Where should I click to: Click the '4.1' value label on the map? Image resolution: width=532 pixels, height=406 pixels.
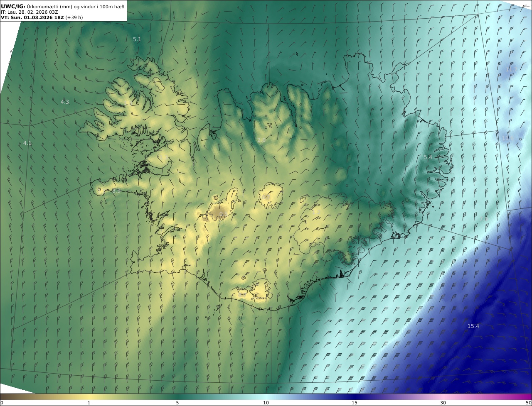point(27,143)
